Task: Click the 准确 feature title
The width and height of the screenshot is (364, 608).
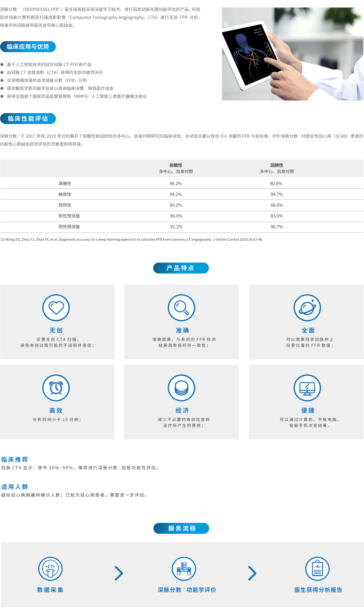Action: tap(182, 330)
